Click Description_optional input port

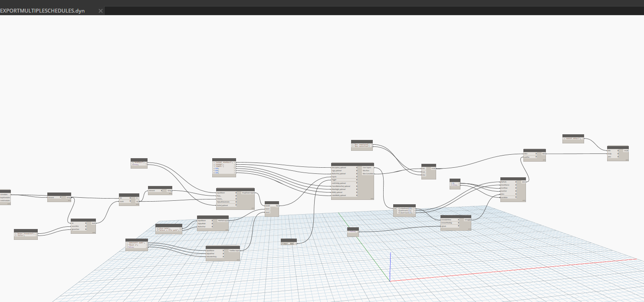[345, 167]
